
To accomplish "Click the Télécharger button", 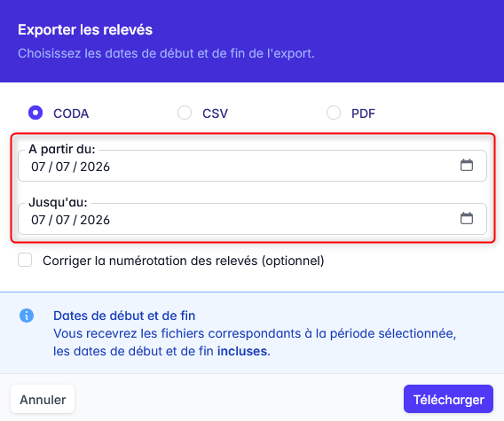I will (x=448, y=399).
